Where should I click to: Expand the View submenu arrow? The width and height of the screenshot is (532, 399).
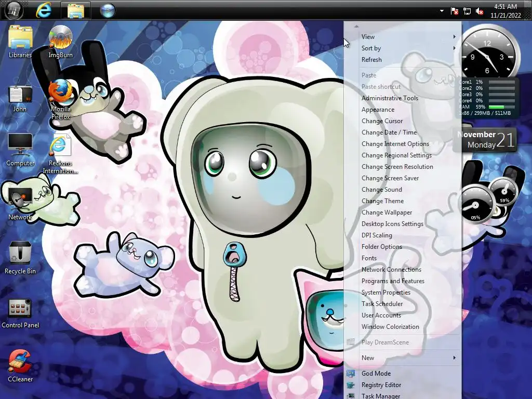coord(454,37)
